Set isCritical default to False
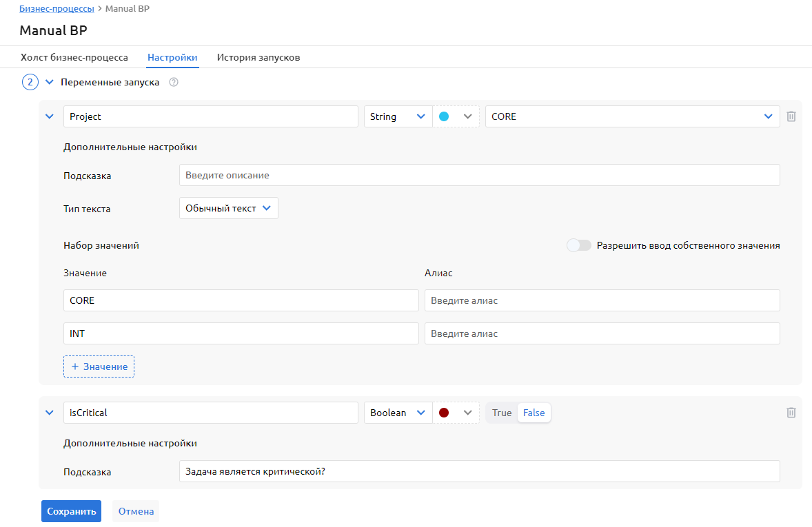 [534, 413]
